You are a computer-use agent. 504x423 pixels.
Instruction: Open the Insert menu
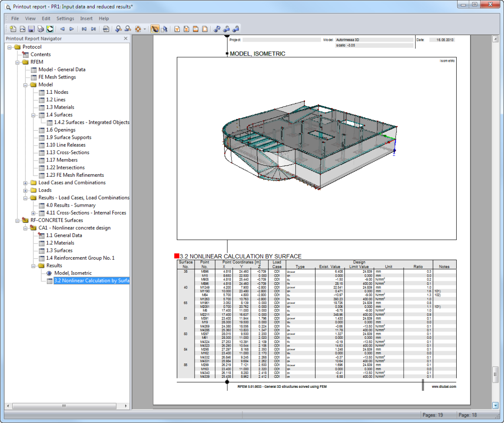click(86, 19)
